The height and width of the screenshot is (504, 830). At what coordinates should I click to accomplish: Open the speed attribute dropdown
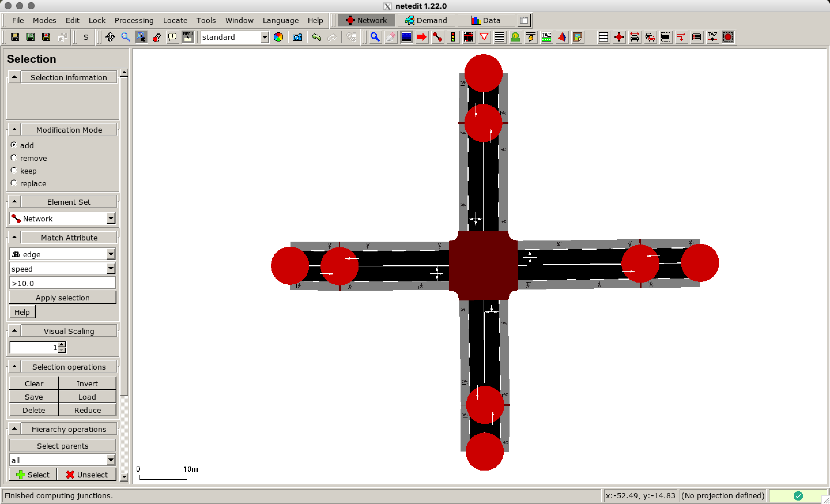point(111,269)
